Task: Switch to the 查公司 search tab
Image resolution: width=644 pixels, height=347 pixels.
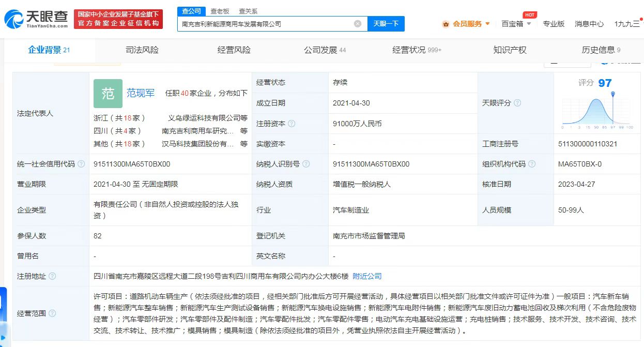Action: point(192,11)
